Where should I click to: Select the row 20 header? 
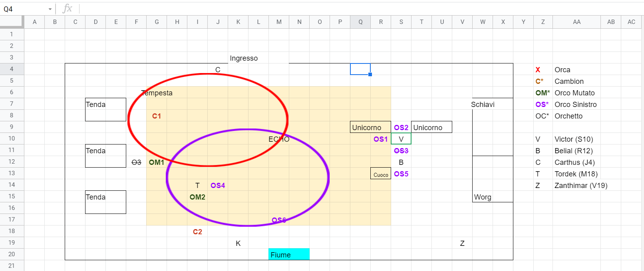[12, 254]
